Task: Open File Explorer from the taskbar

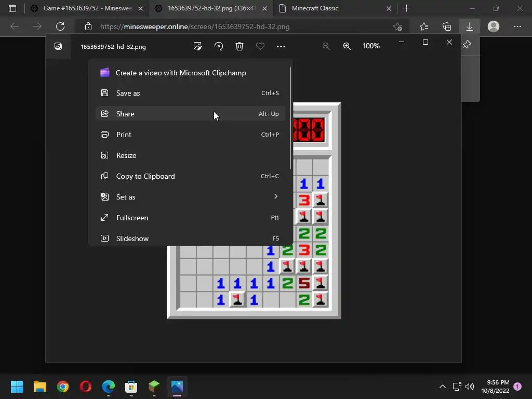Action: pyautogui.click(x=39, y=387)
